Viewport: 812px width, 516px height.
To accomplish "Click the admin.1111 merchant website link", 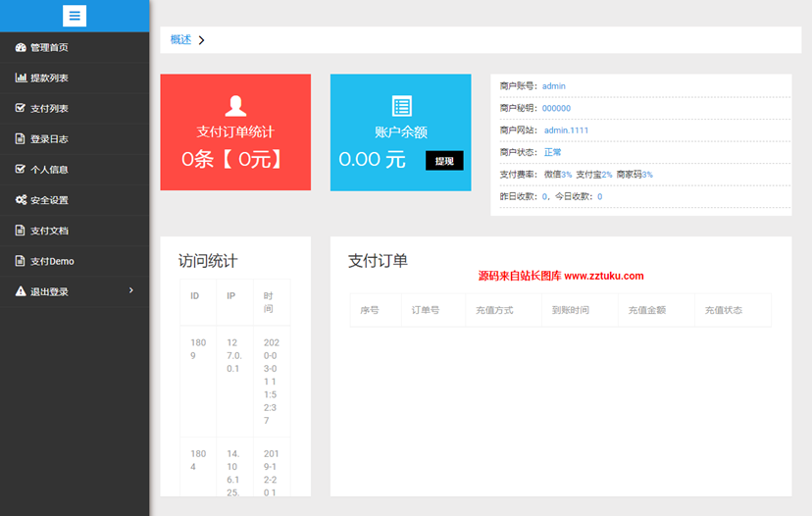I will coord(566,129).
